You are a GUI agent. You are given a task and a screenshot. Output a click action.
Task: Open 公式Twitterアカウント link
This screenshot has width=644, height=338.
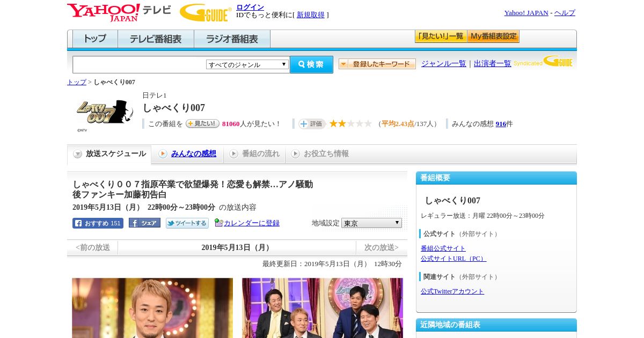[x=452, y=291]
